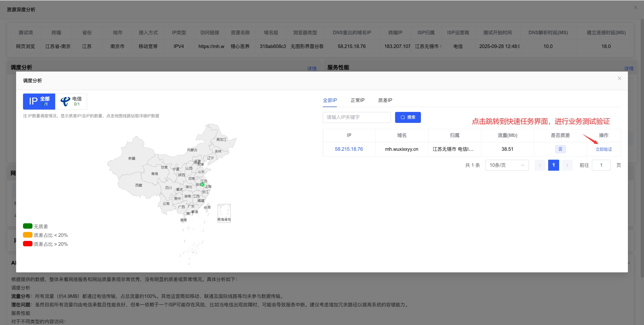Close the 调度分析 dialog
Image resolution: width=644 pixels, height=325 pixels.
[619, 78]
